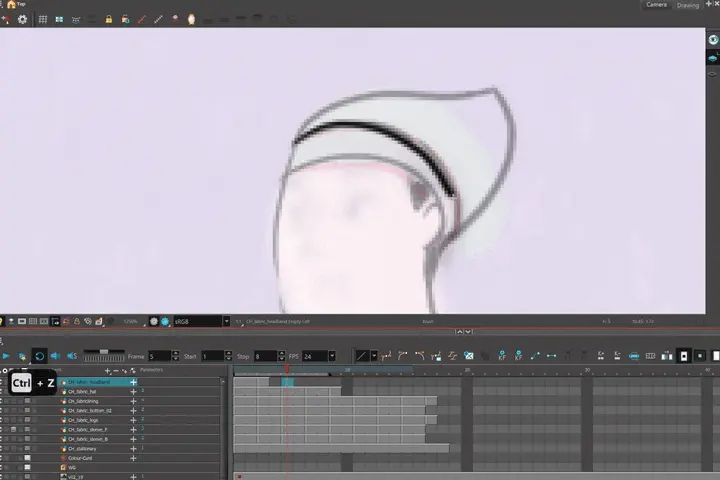The height and width of the screenshot is (480, 720).
Task: Toggle sound scrubbing speaker S button
Action: click(72, 356)
